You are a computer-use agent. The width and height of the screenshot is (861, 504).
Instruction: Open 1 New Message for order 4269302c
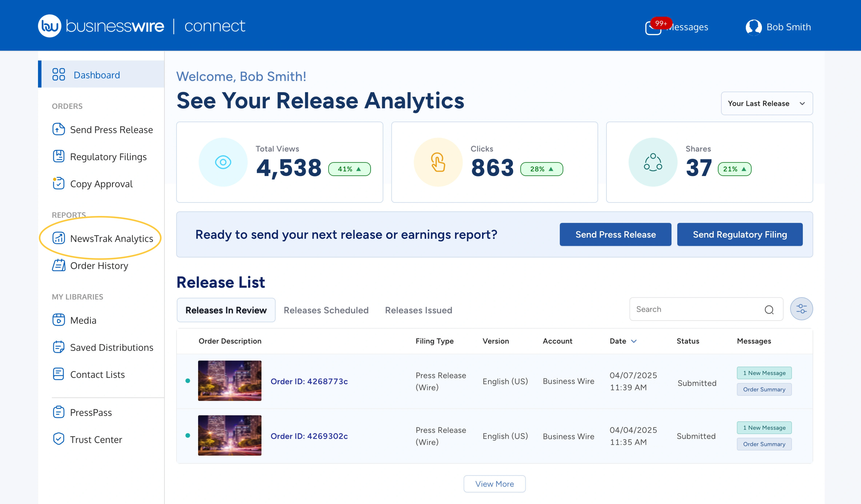(x=764, y=428)
